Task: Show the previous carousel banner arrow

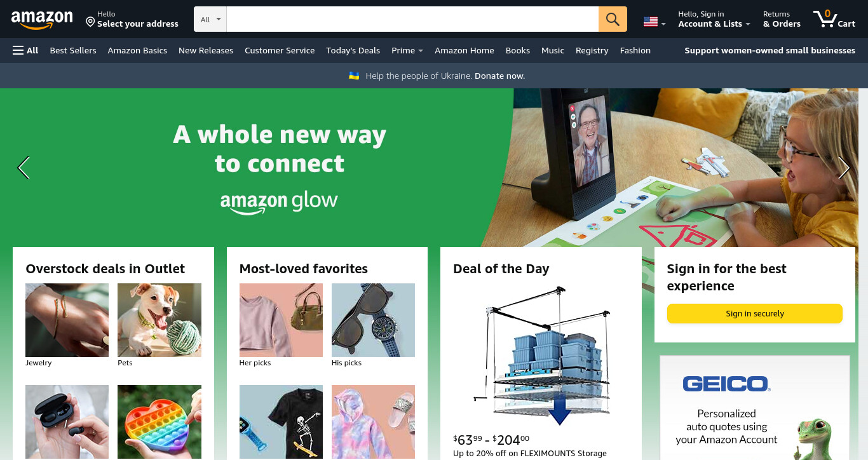Action: click(x=24, y=168)
